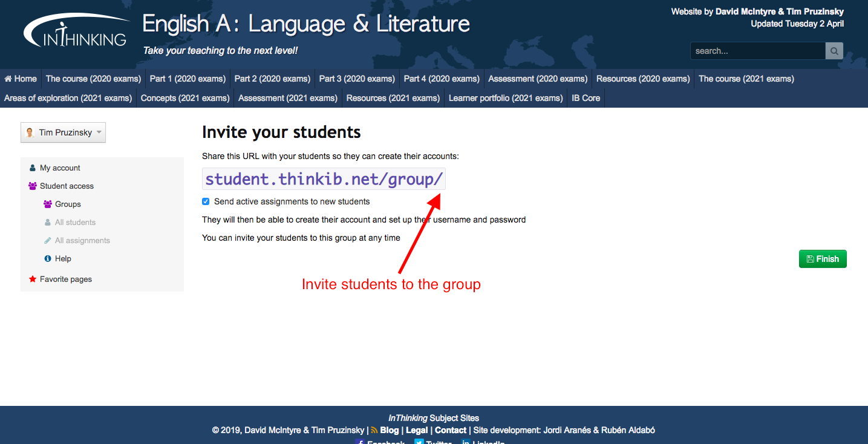Go to Assessment (2021 exams) menu
868x444 pixels.
point(287,98)
